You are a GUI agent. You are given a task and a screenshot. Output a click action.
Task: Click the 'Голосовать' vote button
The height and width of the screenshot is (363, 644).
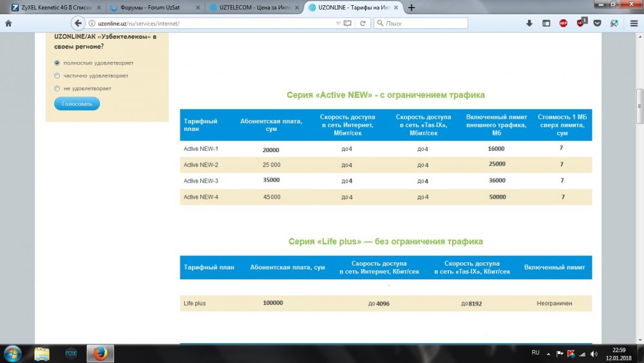click(x=77, y=104)
